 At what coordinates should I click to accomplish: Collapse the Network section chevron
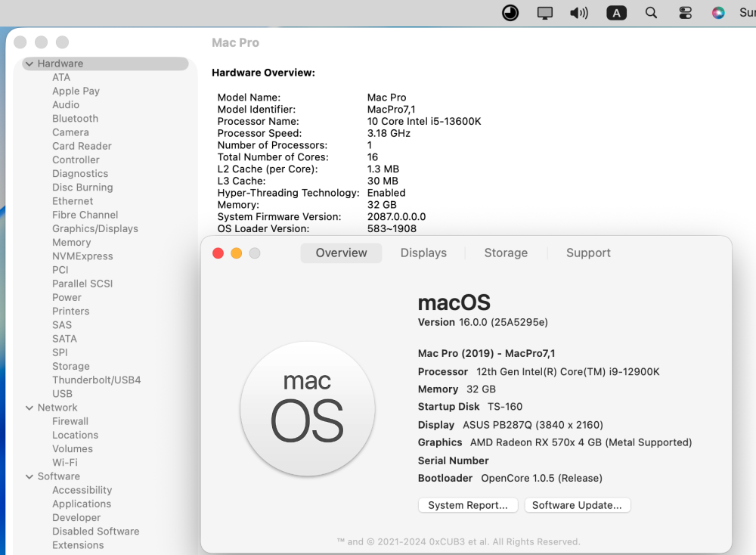pyautogui.click(x=29, y=408)
